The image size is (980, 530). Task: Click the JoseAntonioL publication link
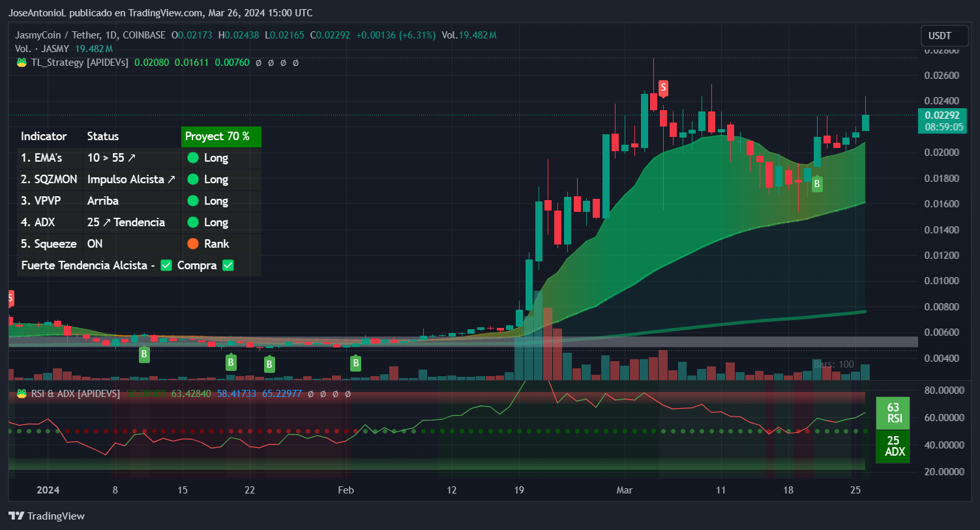pyautogui.click(x=38, y=12)
